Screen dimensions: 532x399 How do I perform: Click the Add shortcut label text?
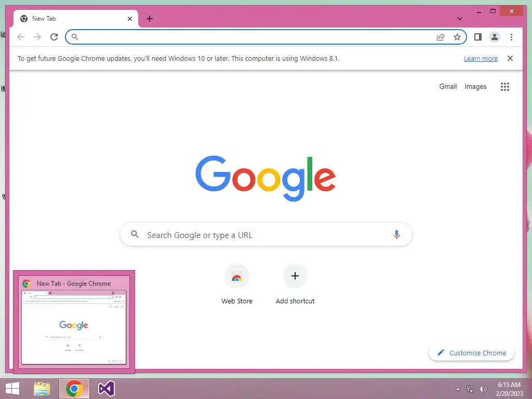295,301
